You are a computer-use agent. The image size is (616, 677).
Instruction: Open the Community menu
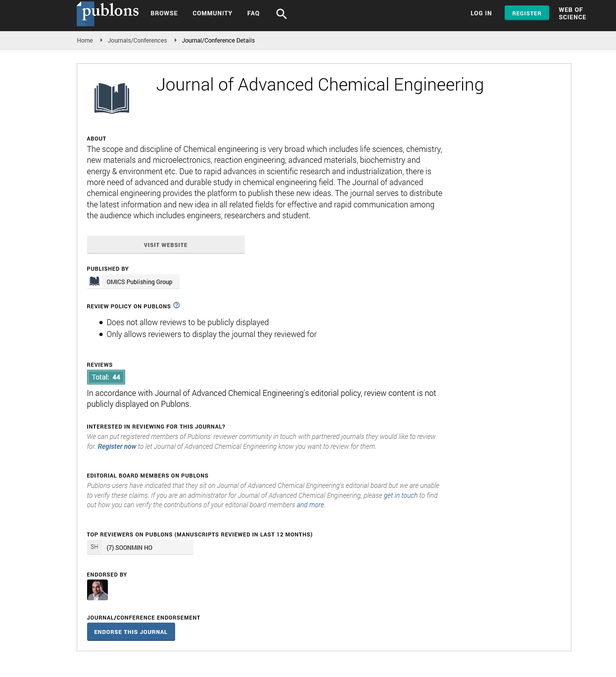(212, 13)
